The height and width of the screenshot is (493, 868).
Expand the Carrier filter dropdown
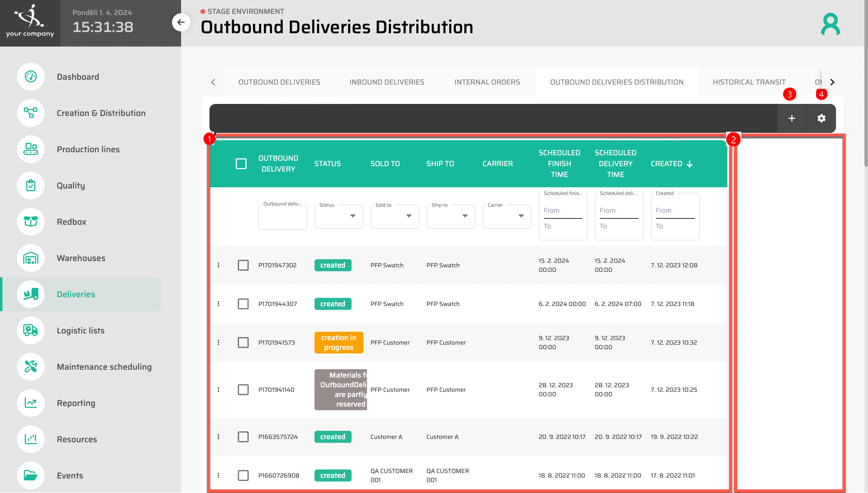[x=521, y=216]
